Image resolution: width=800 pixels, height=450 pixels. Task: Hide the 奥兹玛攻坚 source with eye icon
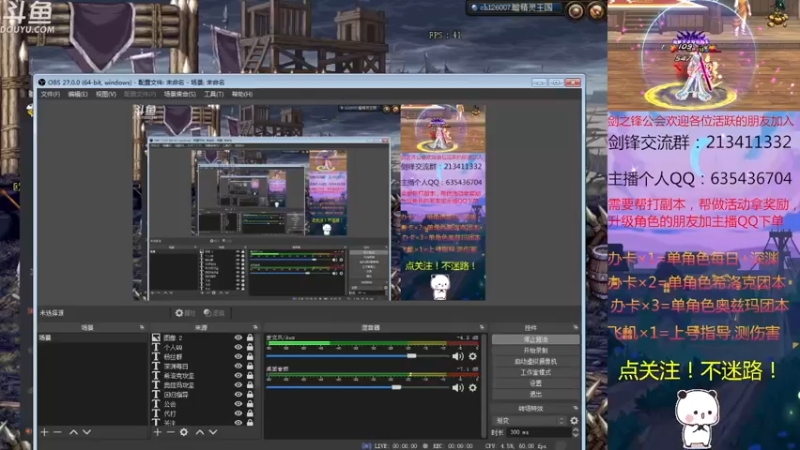238,385
